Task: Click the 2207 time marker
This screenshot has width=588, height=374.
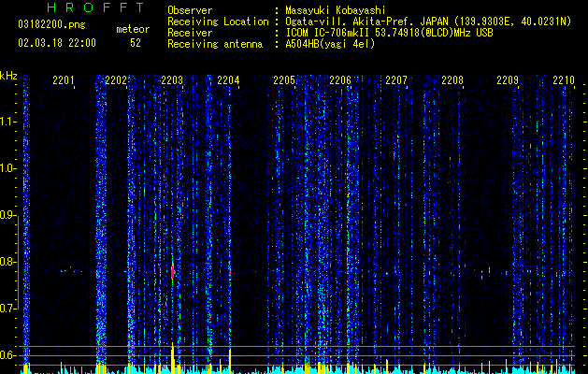Action: (x=396, y=80)
